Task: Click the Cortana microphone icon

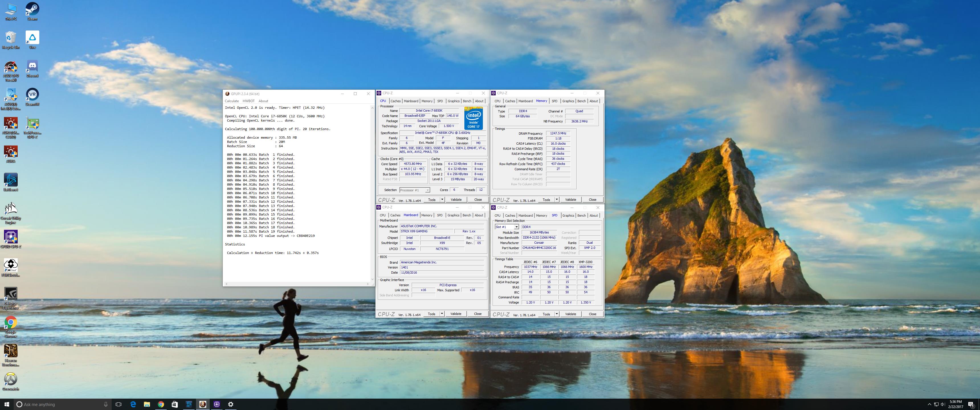Action: pos(106,404)
